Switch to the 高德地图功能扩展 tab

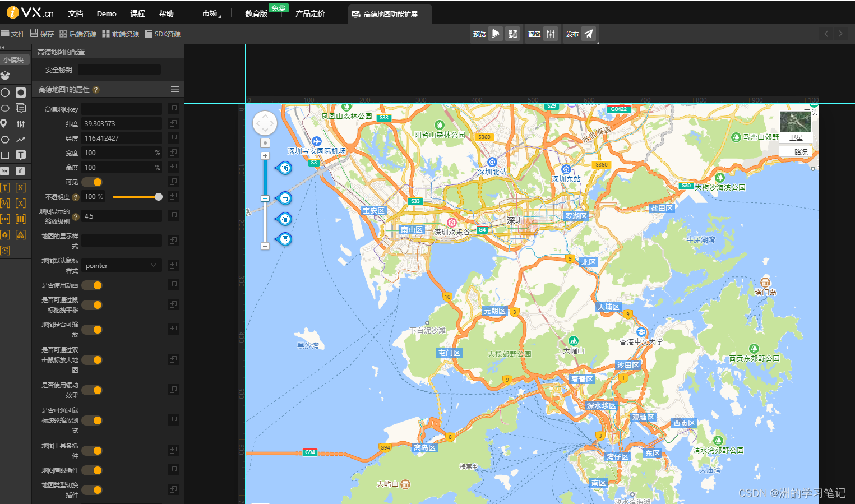click(x=390, y=14)
